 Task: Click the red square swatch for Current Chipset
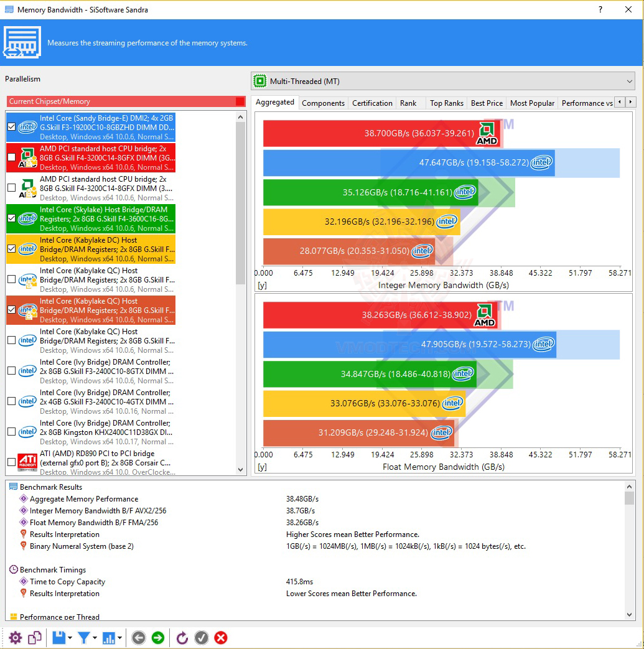(240, 101)
